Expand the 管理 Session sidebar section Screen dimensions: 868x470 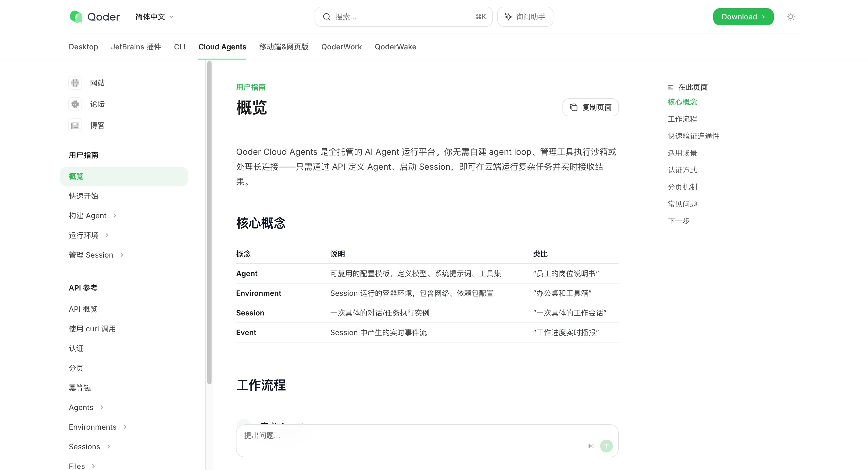click(122, 255)
